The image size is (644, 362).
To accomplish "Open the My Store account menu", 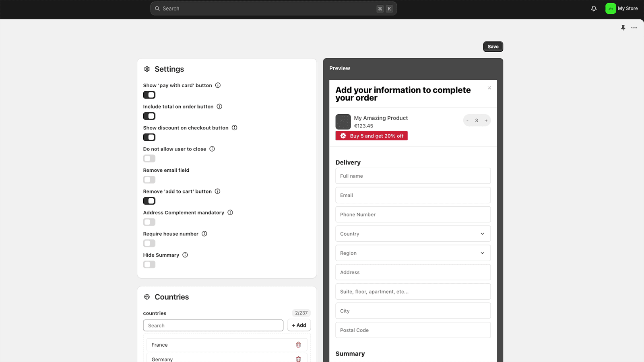I will coord(622,8).
